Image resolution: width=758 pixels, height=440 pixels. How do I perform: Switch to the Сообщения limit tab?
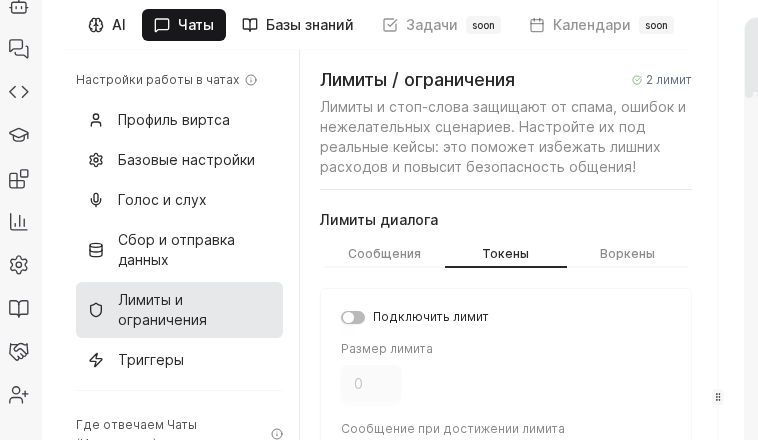coord(384,254)
